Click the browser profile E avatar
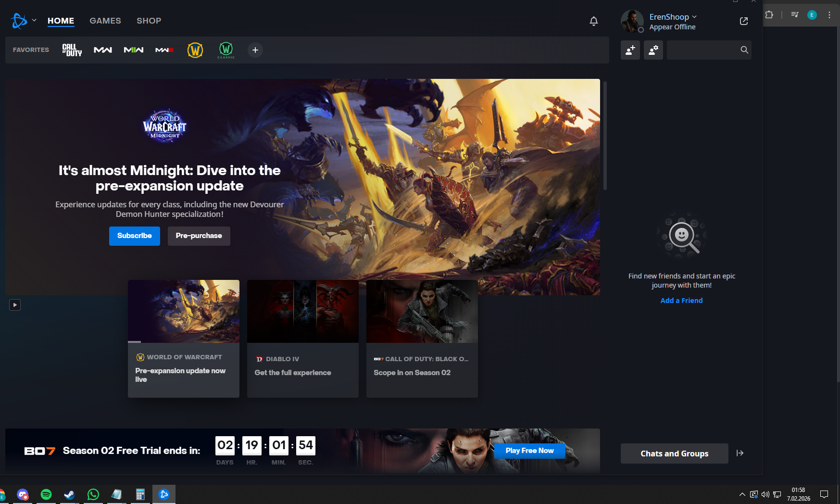 (812, 15)
